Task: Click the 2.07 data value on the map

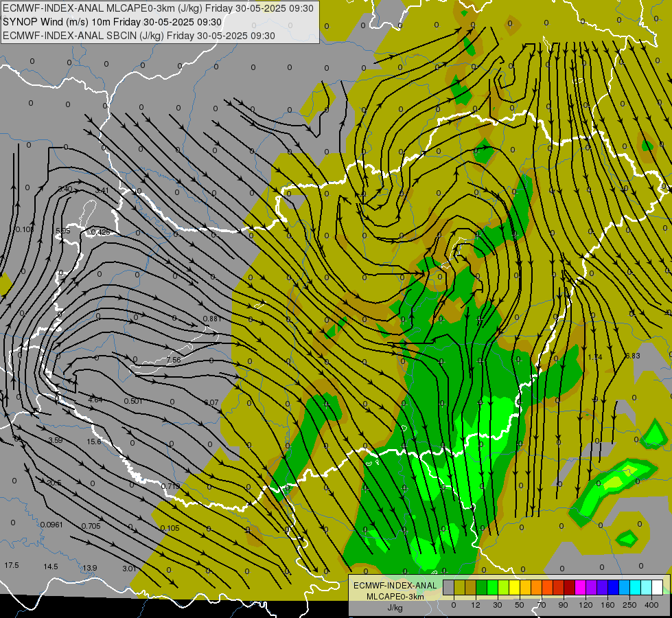Action: 211,402
